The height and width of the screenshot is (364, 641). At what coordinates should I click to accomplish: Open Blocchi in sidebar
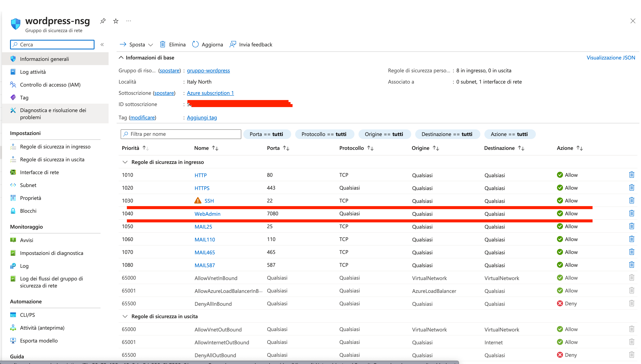(x=55, y=211)
